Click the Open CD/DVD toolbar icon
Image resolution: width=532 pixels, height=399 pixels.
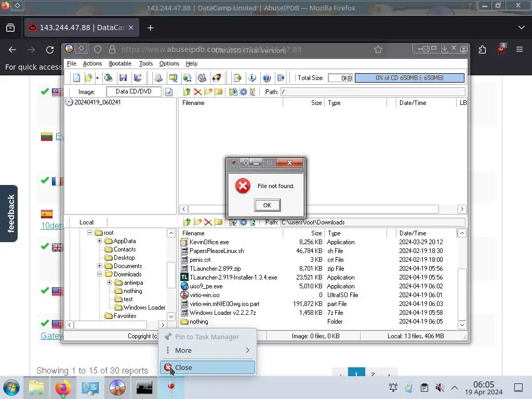(x=109, y=78)
